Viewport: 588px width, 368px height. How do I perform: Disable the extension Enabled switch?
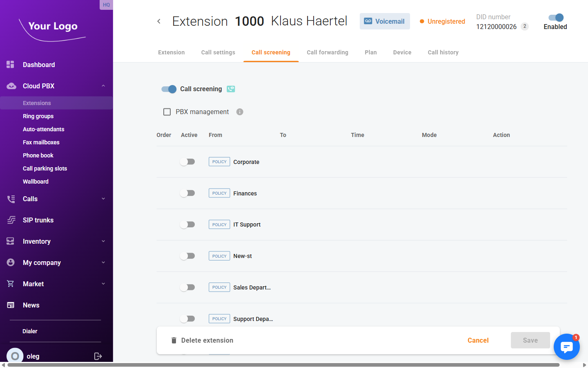[x=556, y=18]
